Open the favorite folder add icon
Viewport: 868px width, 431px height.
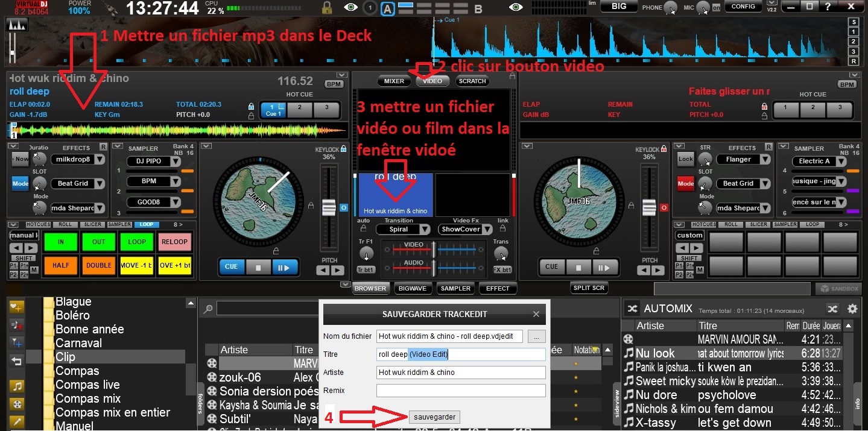tap(16, 307)
